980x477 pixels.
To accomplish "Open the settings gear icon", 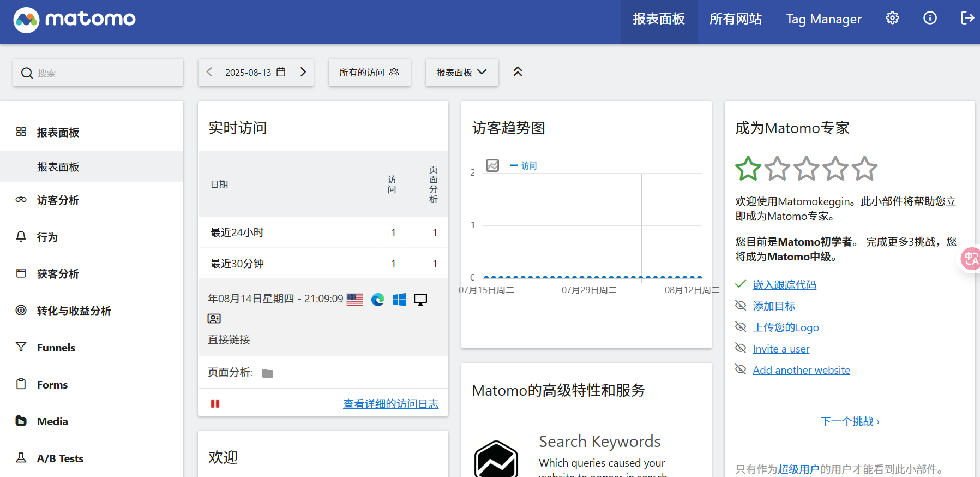I will (892, 19).
